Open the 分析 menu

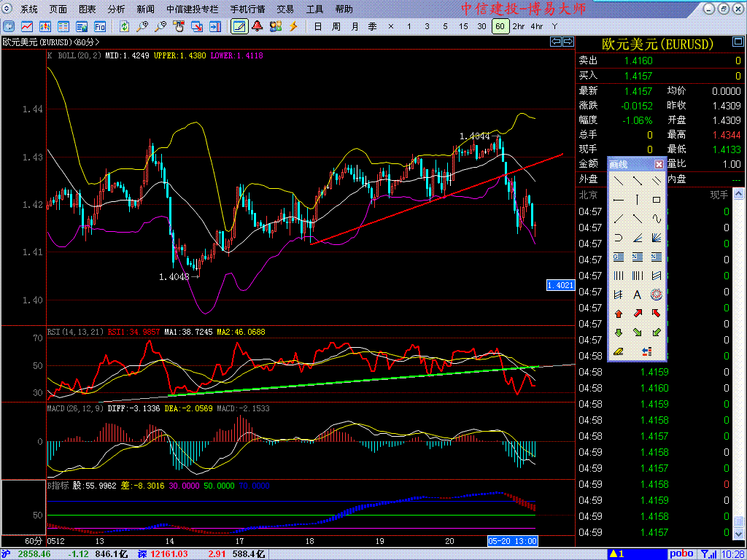point(116,9)
